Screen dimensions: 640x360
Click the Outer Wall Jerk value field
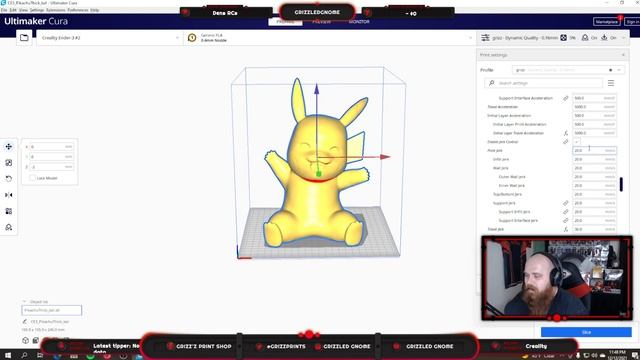[x=594, y=177]
